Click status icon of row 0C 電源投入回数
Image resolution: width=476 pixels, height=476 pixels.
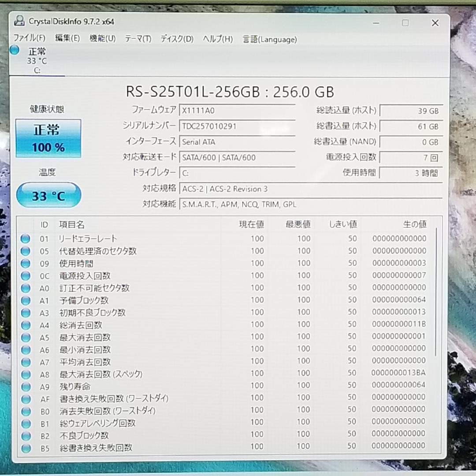(x=26, y=275)
